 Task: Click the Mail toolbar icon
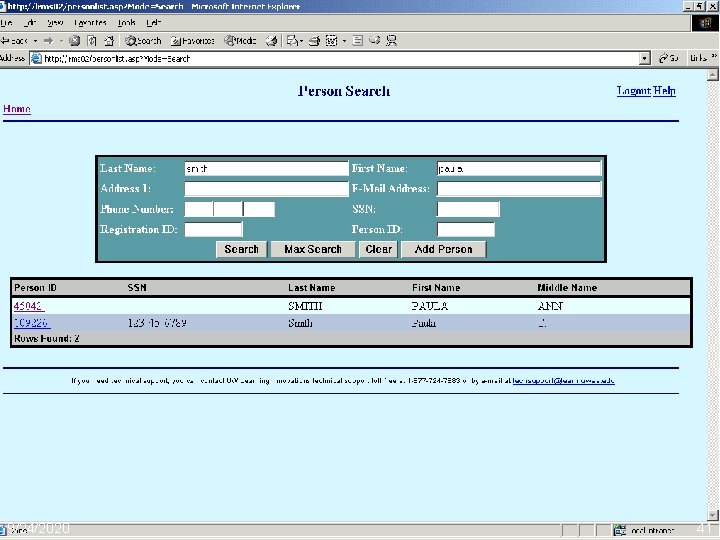pyautogui.click(x=292, y=41)
